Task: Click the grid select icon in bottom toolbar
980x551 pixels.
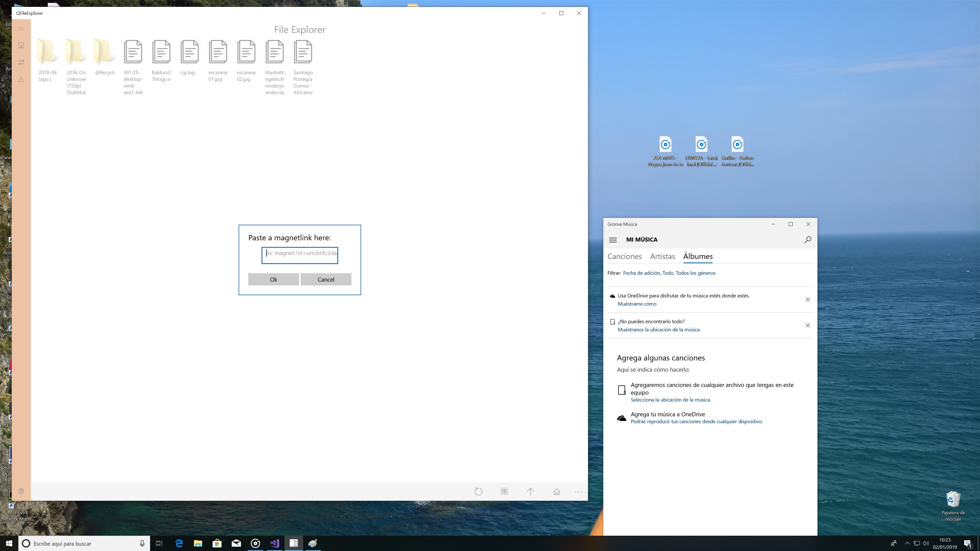Action: [504, 491]
